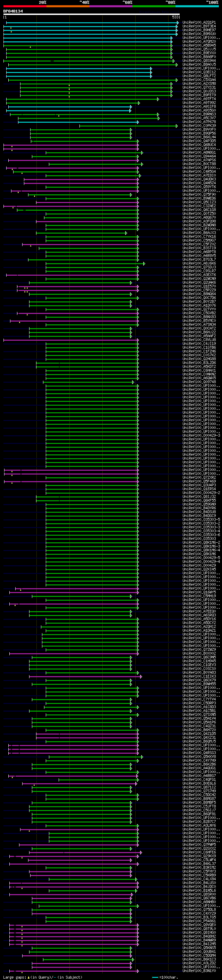Select hit label UniRef100_C5XGA4
222x980 pixels.
tap(199, 80)
